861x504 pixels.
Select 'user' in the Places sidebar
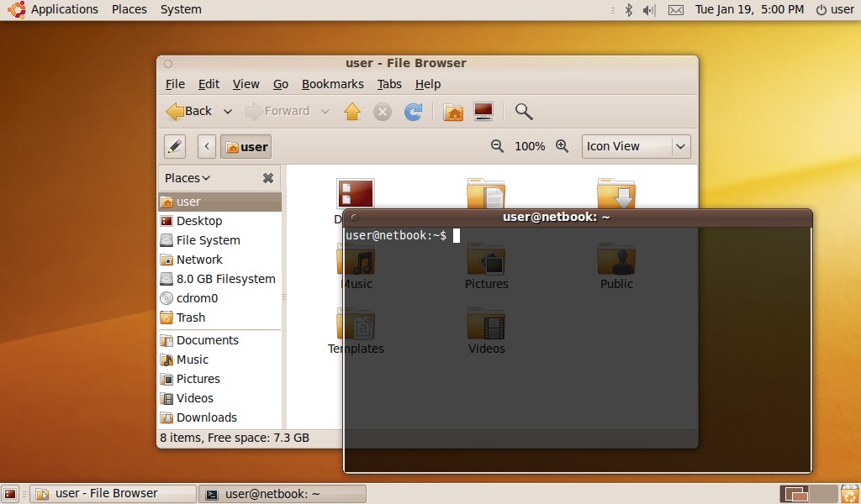[x=219, y=202]
